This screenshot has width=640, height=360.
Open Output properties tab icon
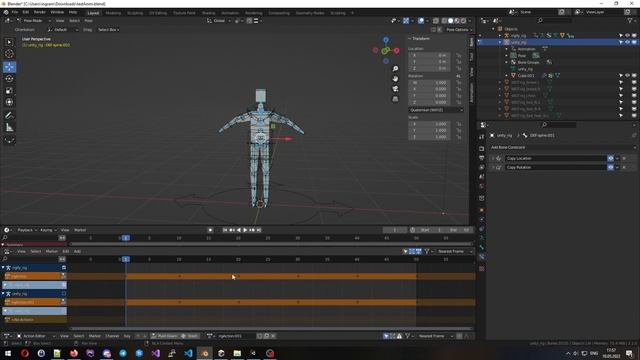(x=482, y=158)
